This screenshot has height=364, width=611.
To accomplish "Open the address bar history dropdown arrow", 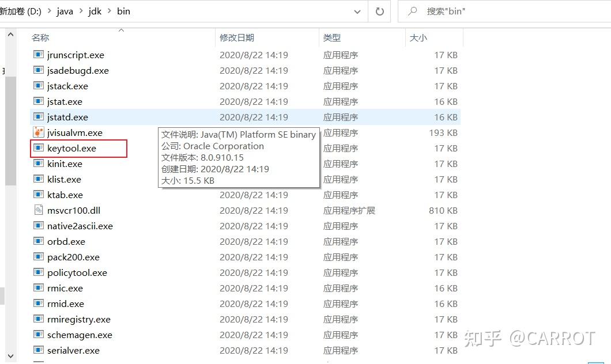I will click(x=357, y=11).
